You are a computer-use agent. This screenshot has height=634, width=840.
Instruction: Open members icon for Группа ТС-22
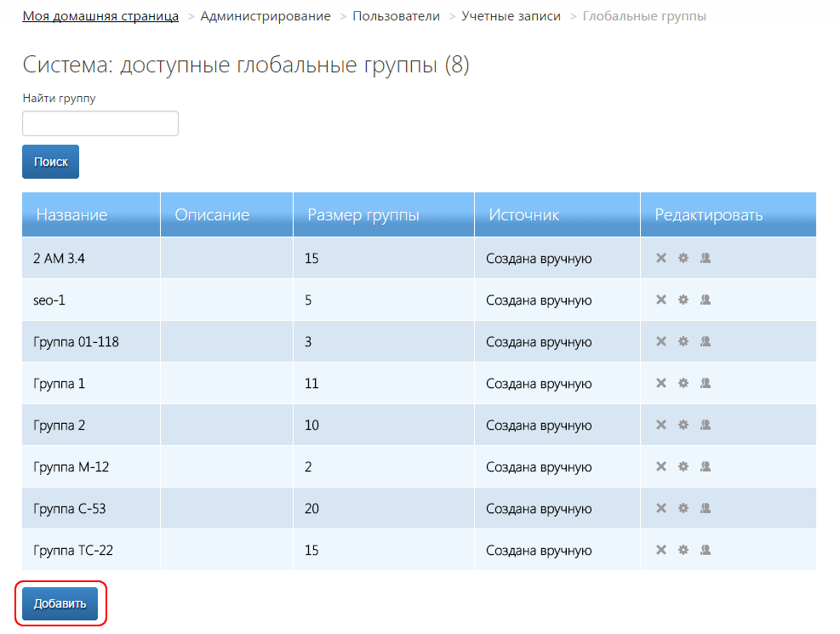coord(705,550)
